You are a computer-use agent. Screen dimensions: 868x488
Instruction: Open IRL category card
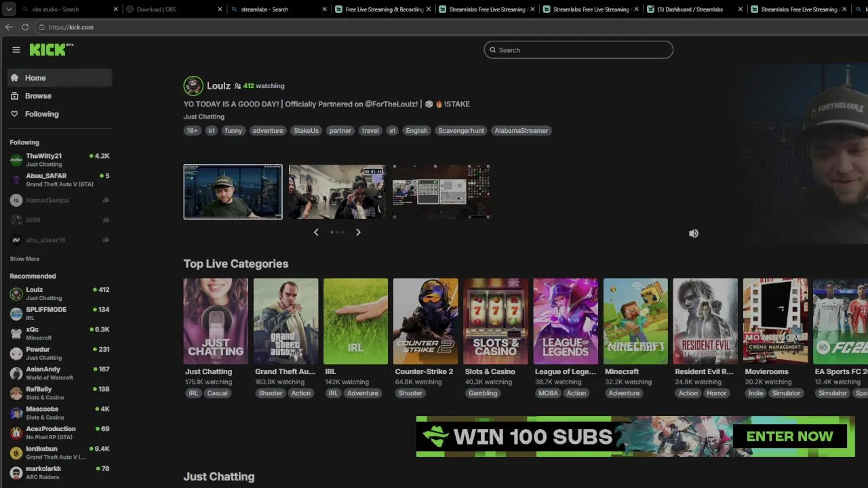tap(355, 321)
